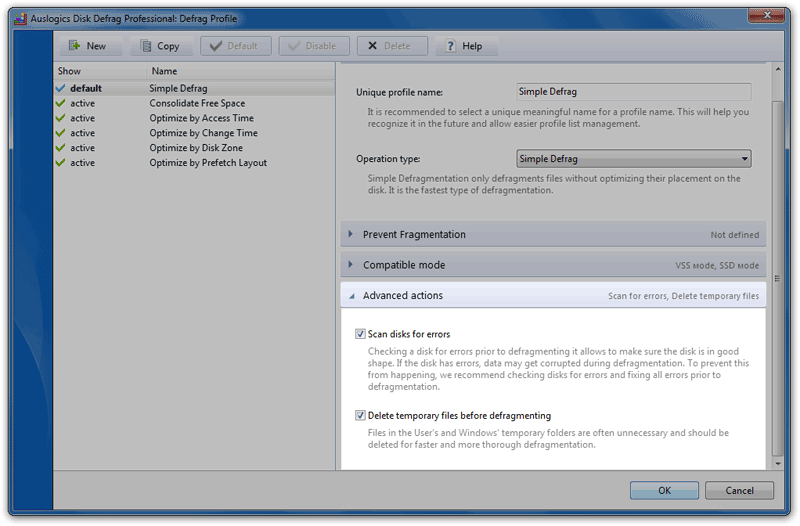800x526 pixels.
Task: Open the Operation type dropdown
Action: pos(633,159)
